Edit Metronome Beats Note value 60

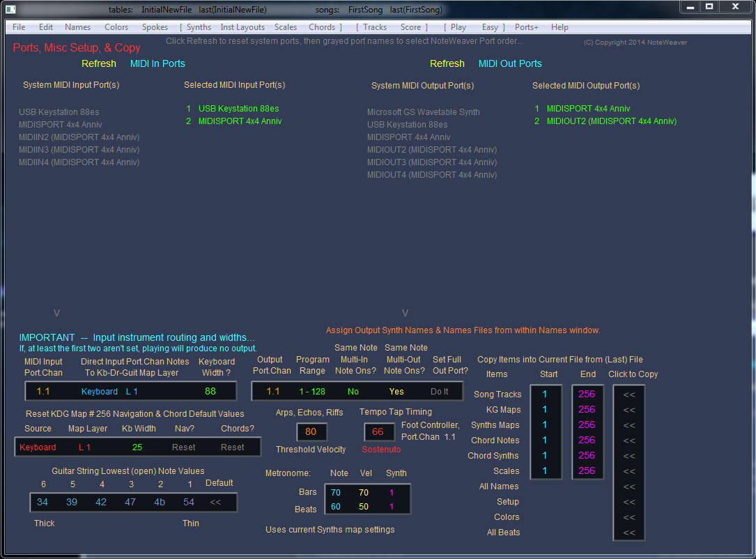pyautogui.click(x=336, y=507)
